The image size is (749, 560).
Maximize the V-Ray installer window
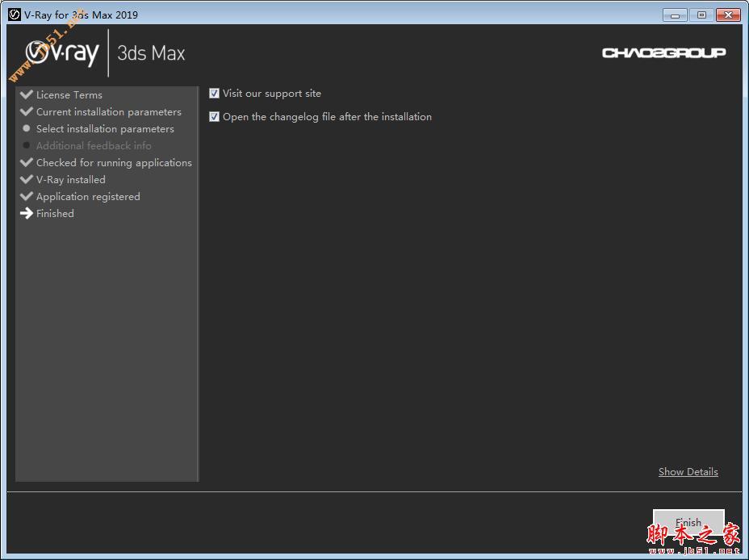coord(701,15)
